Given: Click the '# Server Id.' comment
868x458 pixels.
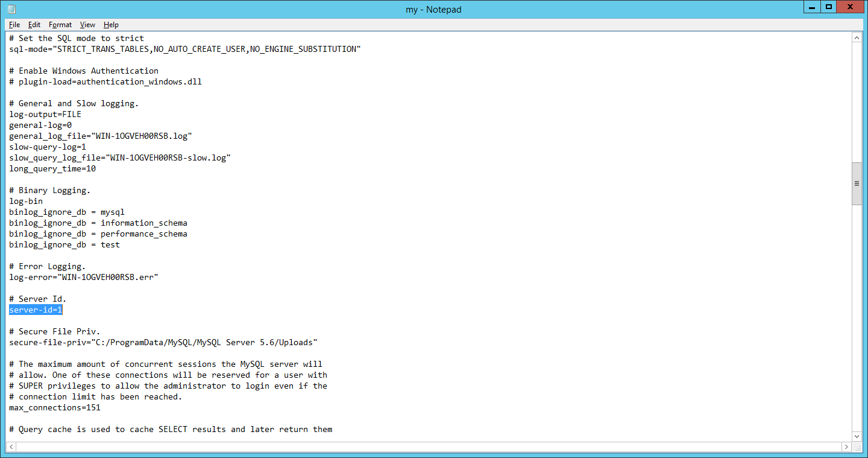Looking at the screenshot, I should click(38, 299).
